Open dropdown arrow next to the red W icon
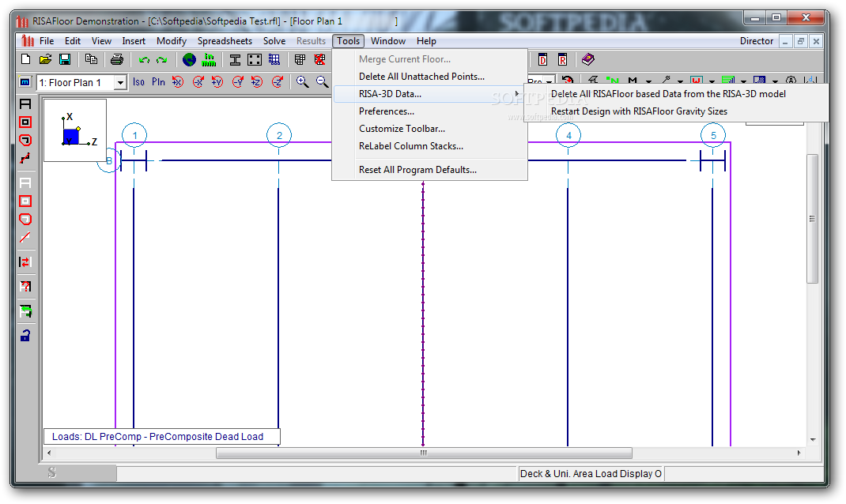Screen dimensions: 846x504 (712, 82)
